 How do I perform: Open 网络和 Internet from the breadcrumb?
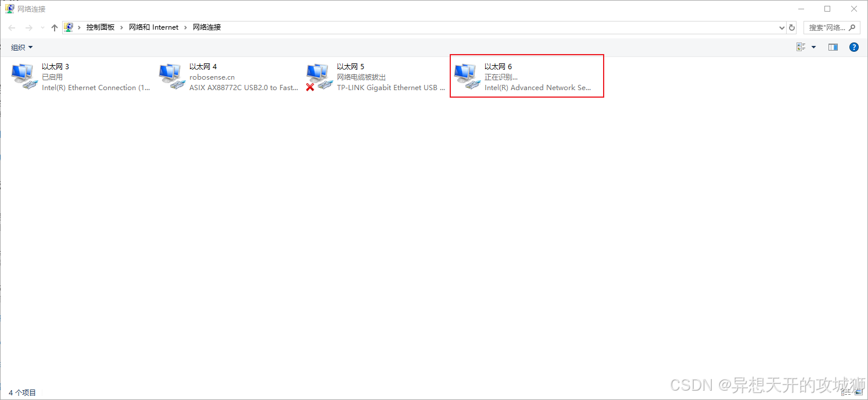153,27
